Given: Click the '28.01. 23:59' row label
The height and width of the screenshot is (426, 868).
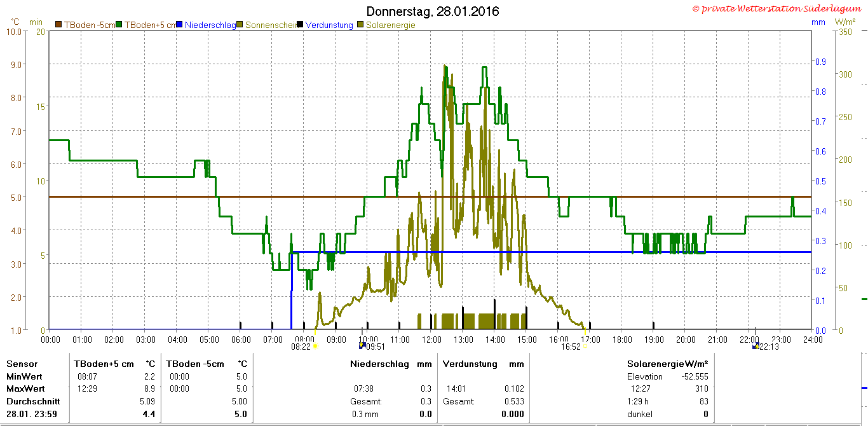Looking at the screenshot, I should [x=31, y=414].
